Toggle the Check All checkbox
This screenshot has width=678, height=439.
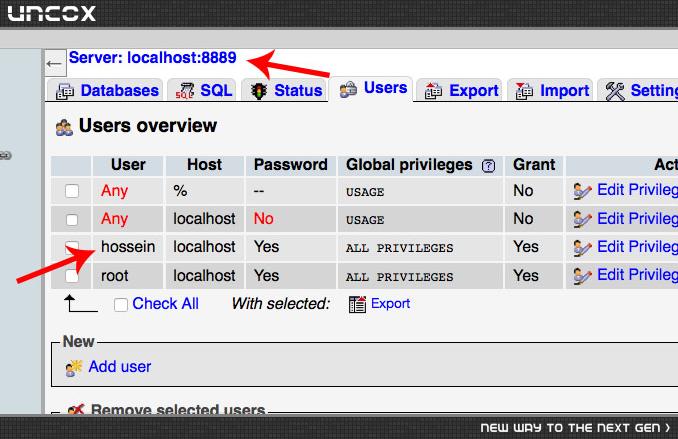click(121, 304)
